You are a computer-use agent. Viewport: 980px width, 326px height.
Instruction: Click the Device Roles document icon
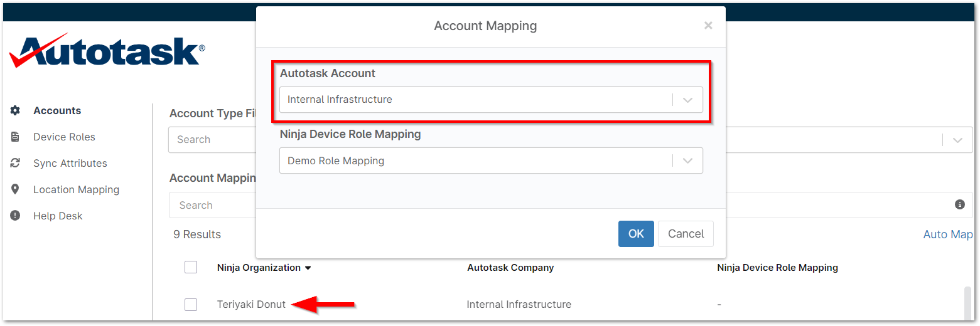[15, 137]
